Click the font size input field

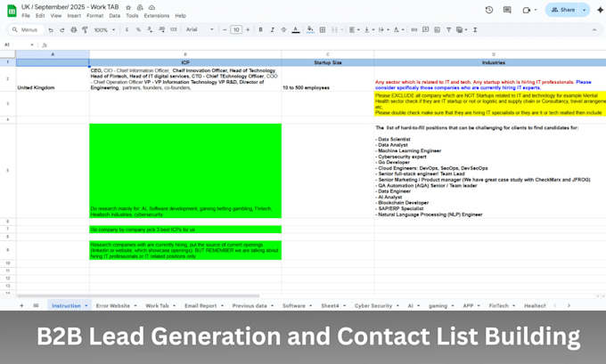(x=236, y=29)
